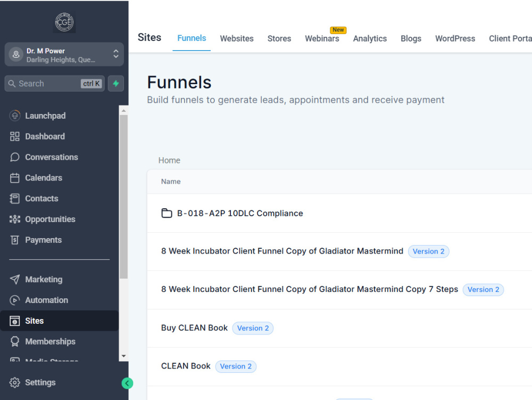
Task: Click the green lightning quick actions button
Action: tap(115, 84)
